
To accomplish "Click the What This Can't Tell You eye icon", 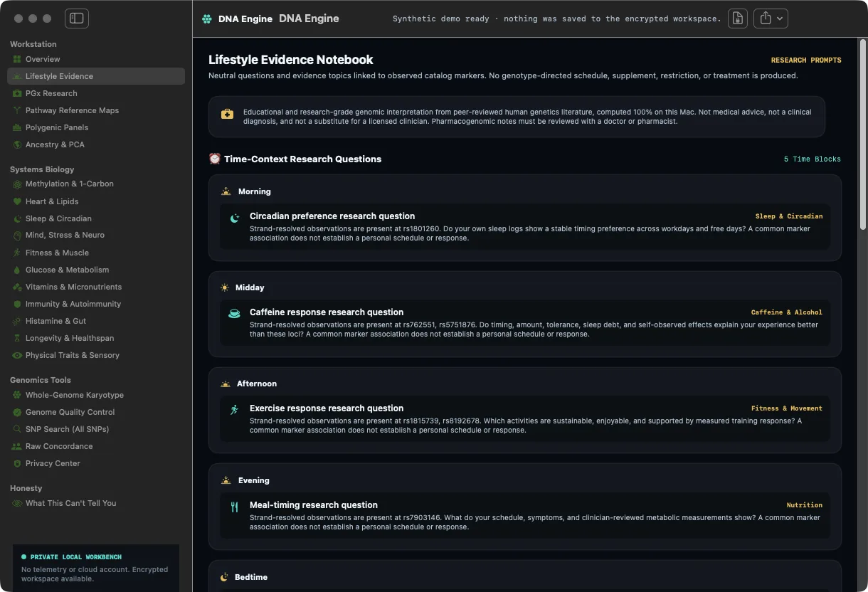I will coord(17,503).
